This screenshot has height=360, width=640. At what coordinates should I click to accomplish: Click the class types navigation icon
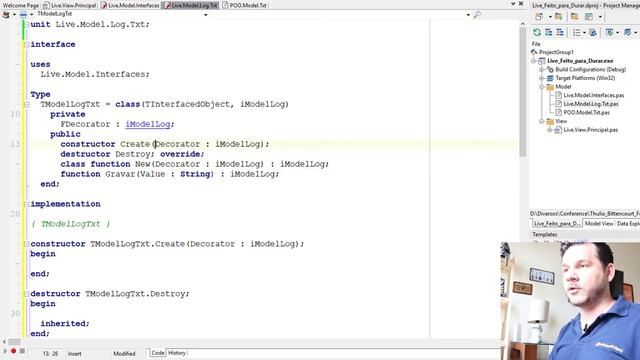(x=23, y=15)
